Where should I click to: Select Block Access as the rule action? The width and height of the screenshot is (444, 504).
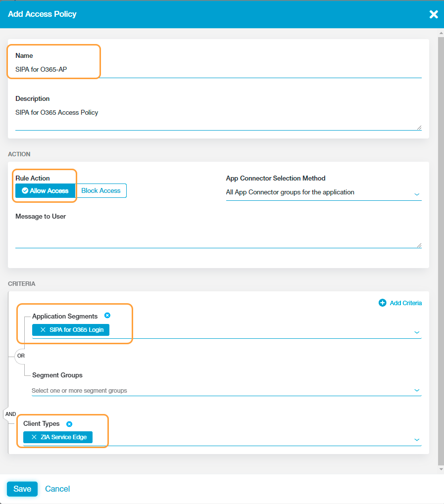point(101,190)
